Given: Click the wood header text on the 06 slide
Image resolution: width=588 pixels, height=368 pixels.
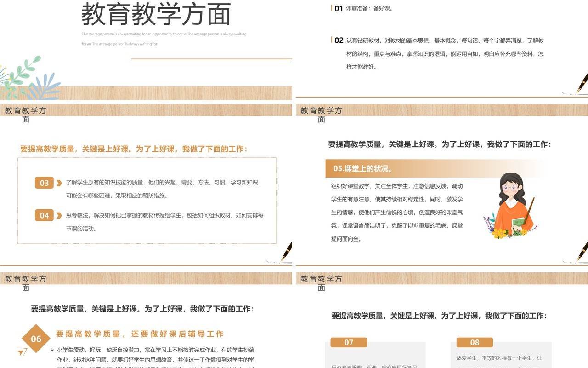Looking at the screenshot, I should click(26, 283).
